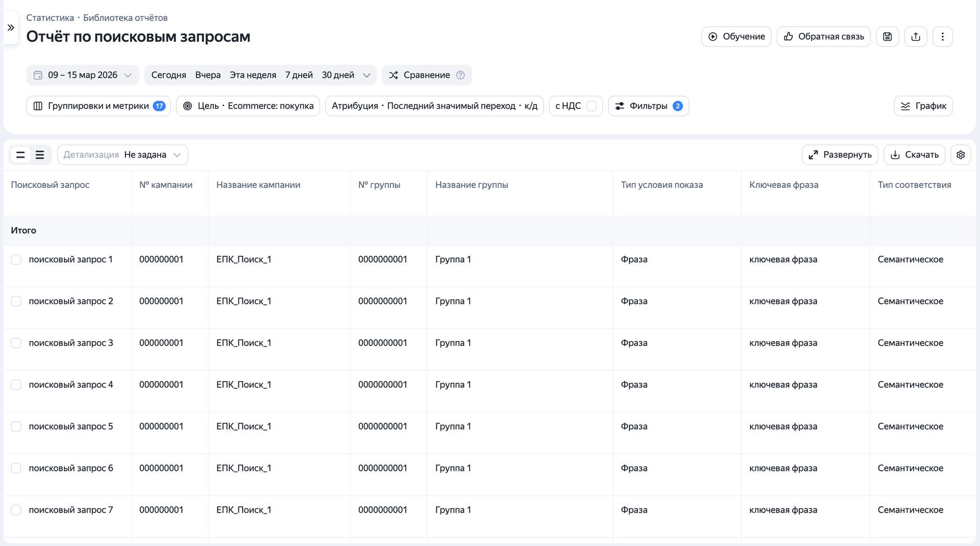The width and height of the screenshot is (980, 546).
Task: Click campaign number 000000001 in запрос 6 row
Action: point(161,468)
